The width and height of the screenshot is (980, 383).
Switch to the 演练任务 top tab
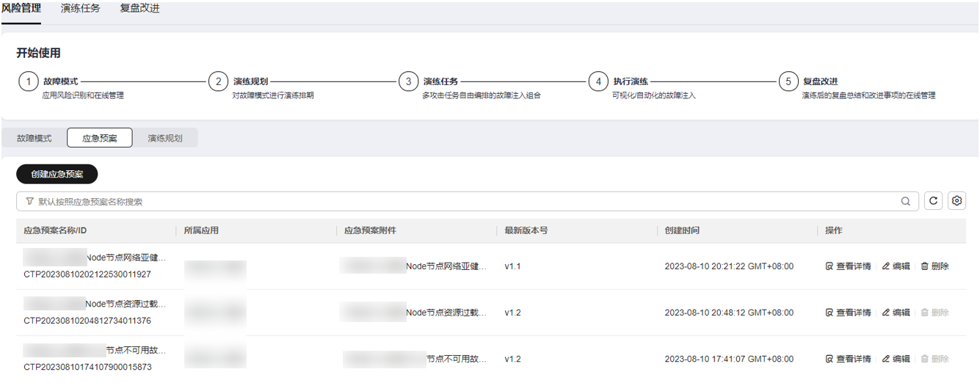81,9
